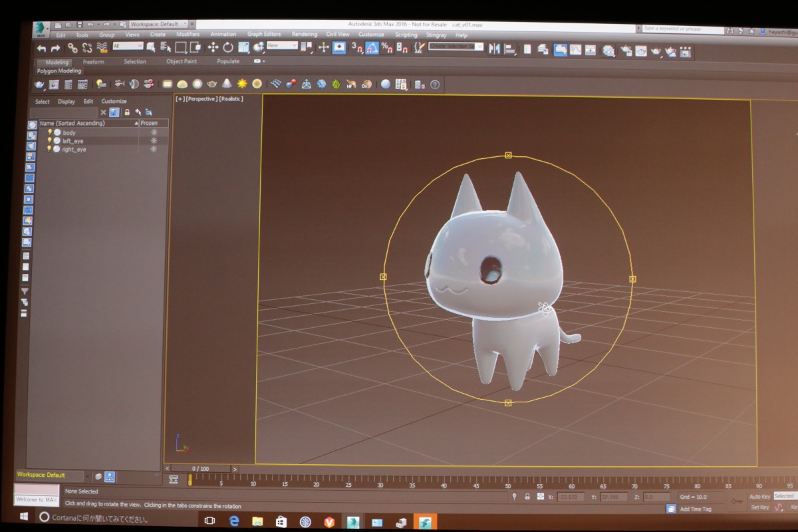Select right_eye in the scene explorer
The height and width of the screenshot is (532, 798).
pyautogui.click(x=74, y=150)
